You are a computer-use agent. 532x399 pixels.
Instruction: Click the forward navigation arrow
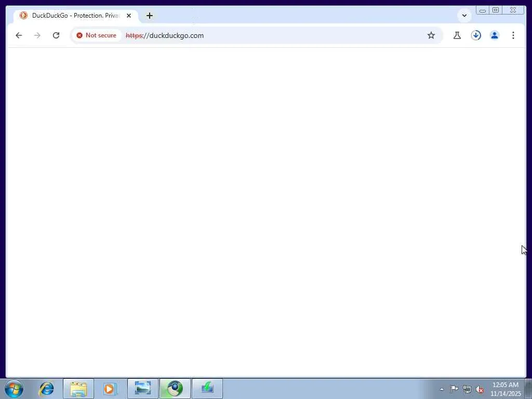coord(37,35)
